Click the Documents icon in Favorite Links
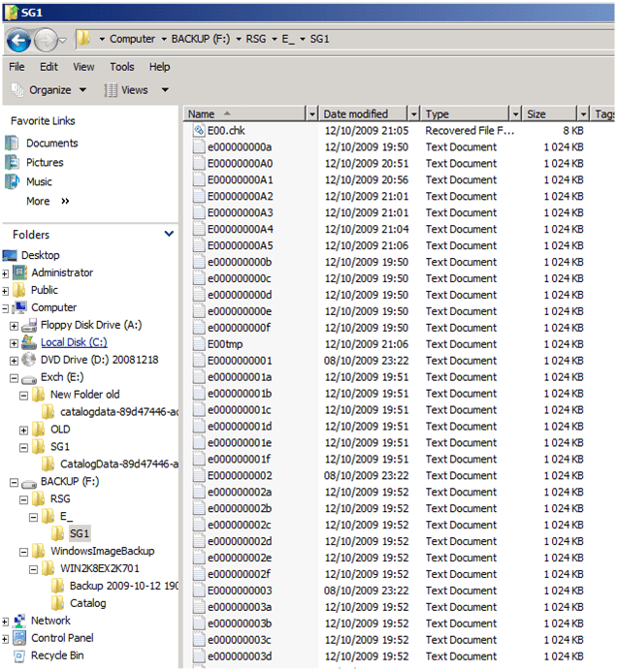The image size is (618, 672). (x=12, y=144)
